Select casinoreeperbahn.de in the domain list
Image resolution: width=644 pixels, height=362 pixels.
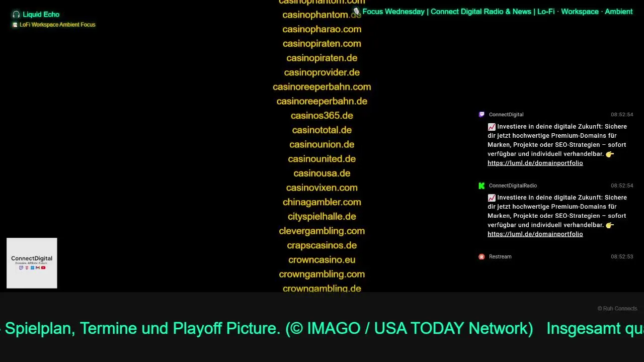(x=322, y=101)
